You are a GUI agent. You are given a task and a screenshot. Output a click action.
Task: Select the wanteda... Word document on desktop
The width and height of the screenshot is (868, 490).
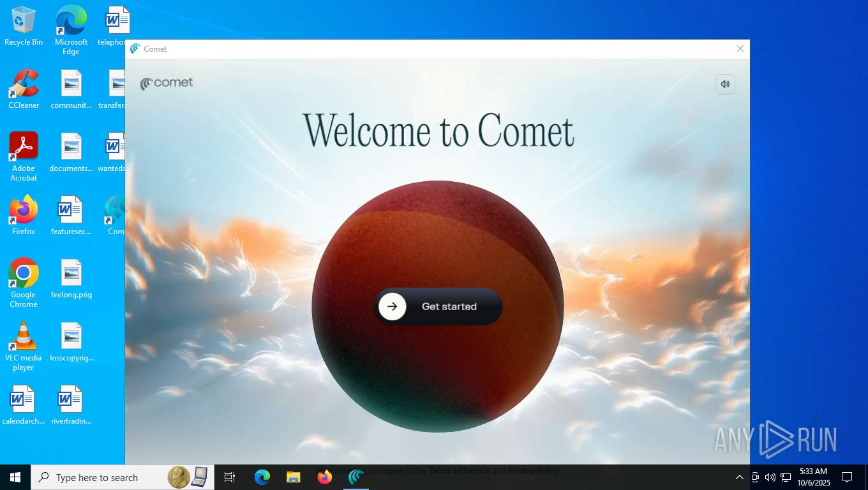[x=112, y=152]
